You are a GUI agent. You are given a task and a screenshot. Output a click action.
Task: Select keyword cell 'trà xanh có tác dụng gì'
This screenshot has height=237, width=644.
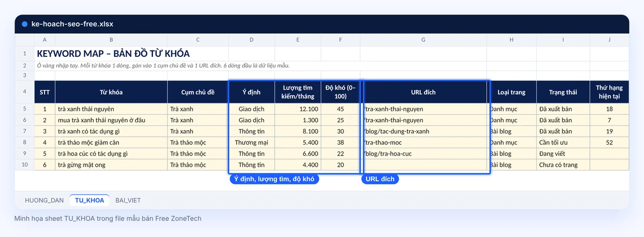111,131
